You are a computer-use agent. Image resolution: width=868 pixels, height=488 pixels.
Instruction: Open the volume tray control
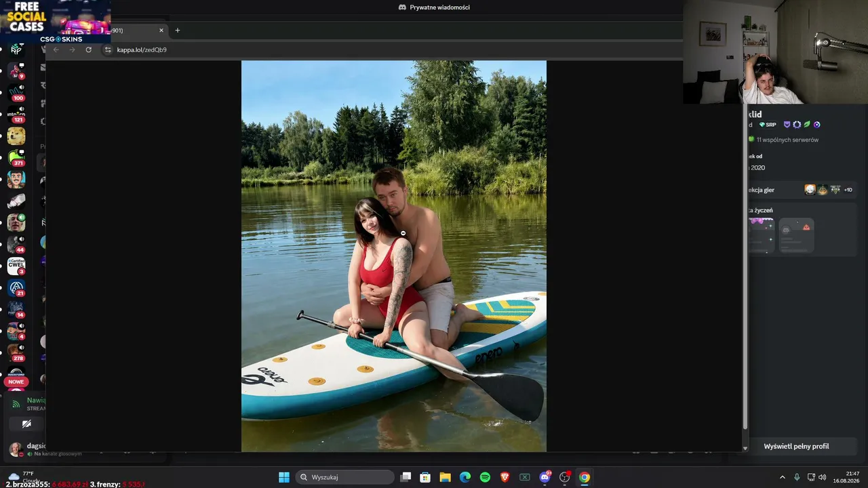(823, 477)
